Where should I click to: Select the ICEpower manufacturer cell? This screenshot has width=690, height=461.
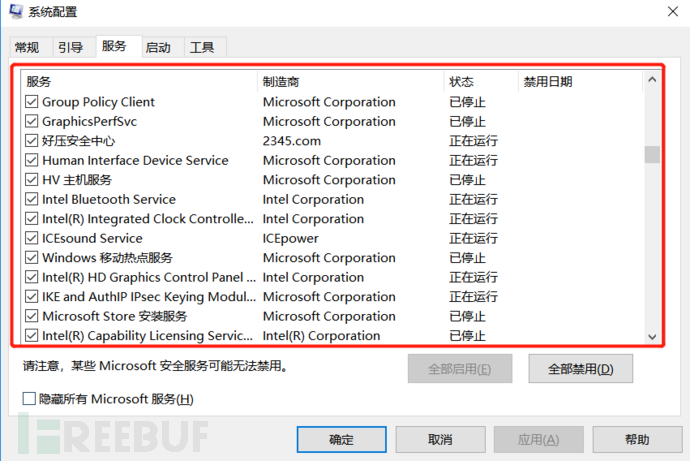coord(290,238)
